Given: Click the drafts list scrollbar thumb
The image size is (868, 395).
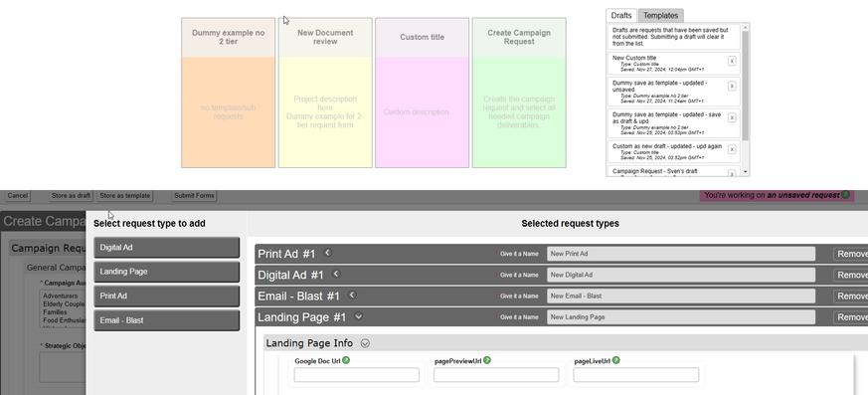Looking at the screenshot, I should pos(746,86).
